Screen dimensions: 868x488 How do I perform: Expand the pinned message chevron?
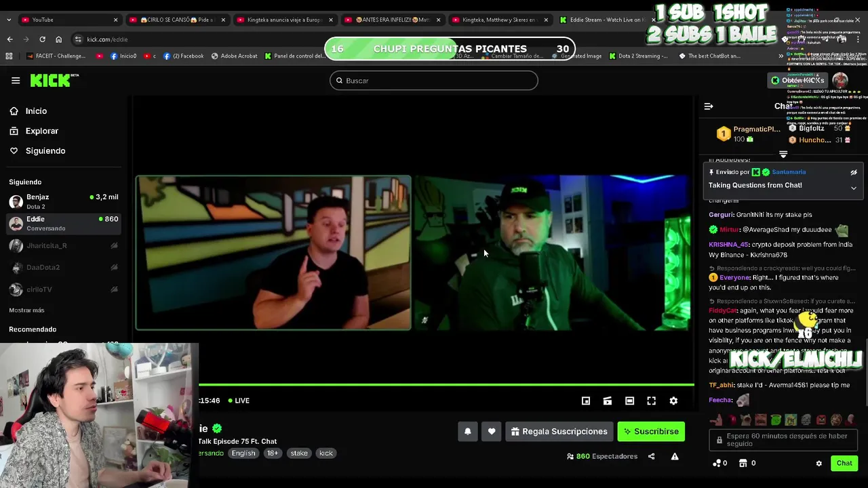(854, 188)
